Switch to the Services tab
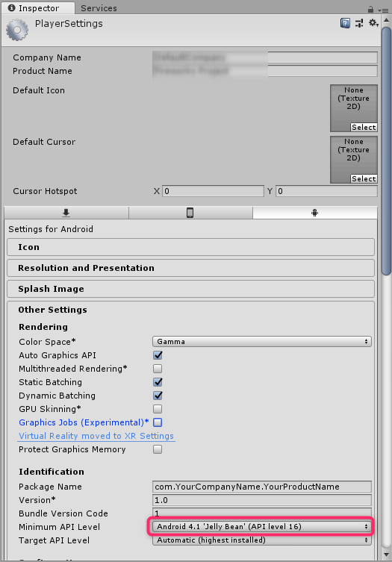 pyautogui.click(x=99, y=8)
